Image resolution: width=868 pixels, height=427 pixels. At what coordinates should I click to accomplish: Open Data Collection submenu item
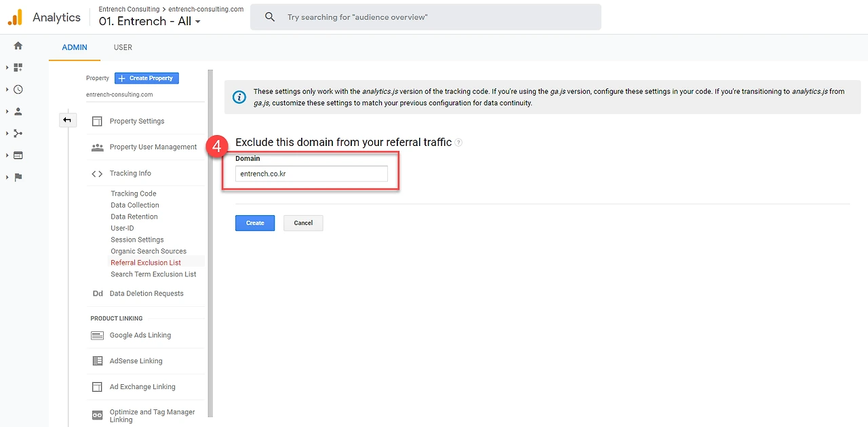point(135,205)
